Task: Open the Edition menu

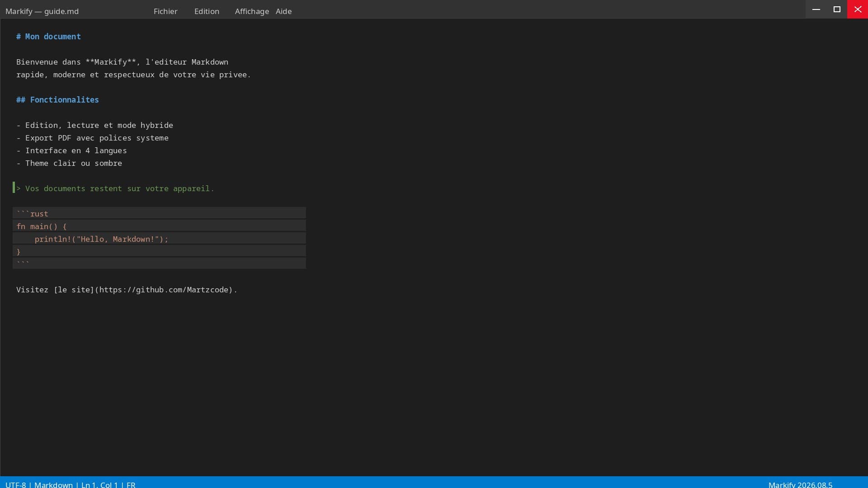Action: tap(207, 11)
